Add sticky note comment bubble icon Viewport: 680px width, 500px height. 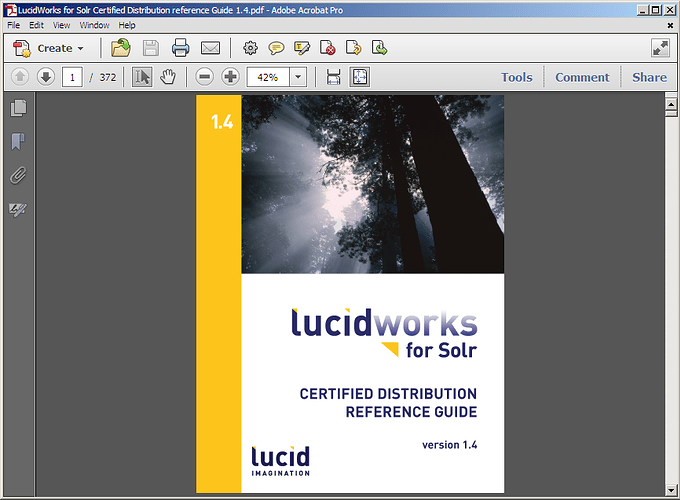point(276,48)
